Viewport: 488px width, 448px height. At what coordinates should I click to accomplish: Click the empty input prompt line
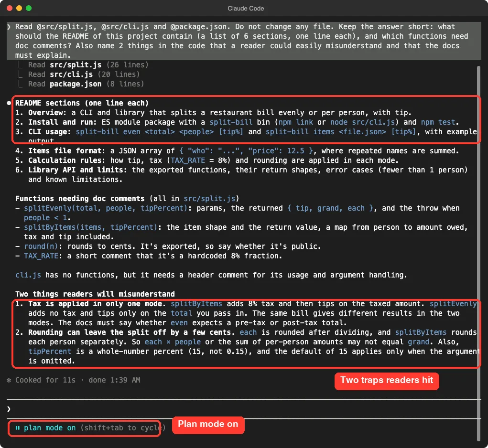click(244, 409)
